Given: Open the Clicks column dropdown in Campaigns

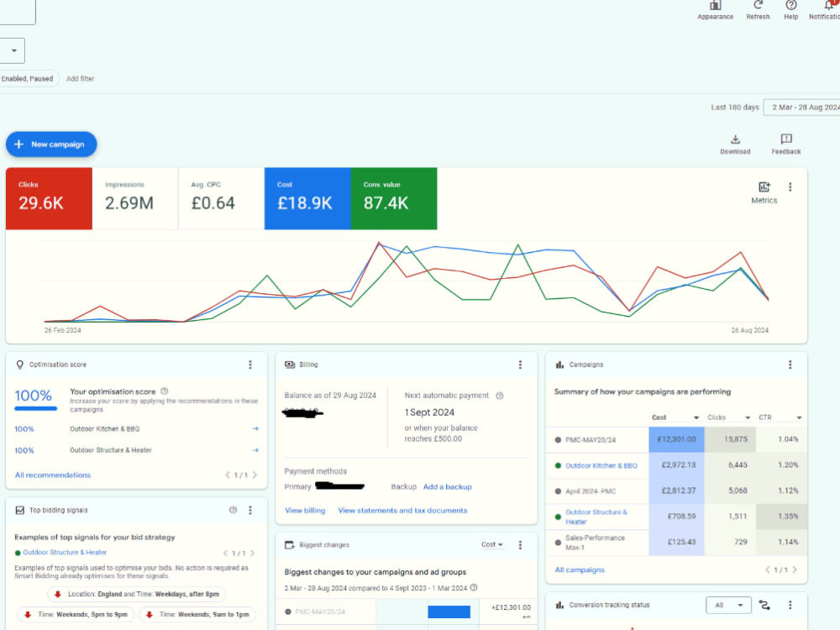Looking at the screenshot, I should [748, 417].
